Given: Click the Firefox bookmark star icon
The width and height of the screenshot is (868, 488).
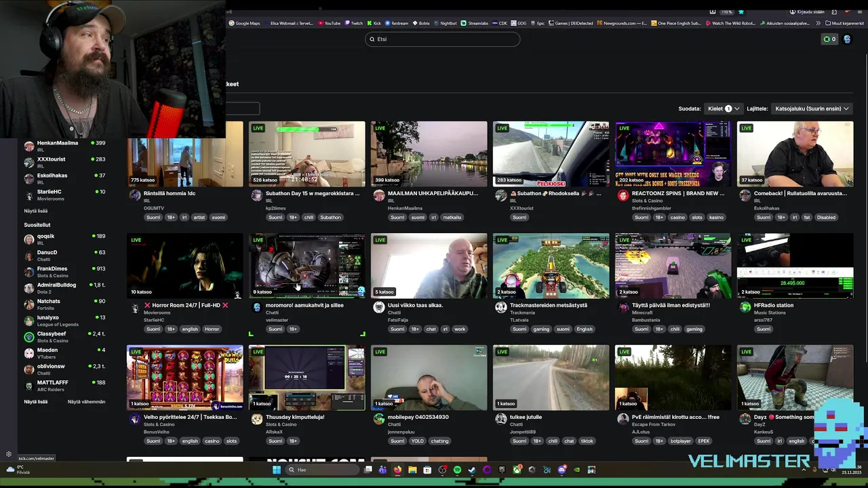Looking at the screenshot, I should [741, 12].
